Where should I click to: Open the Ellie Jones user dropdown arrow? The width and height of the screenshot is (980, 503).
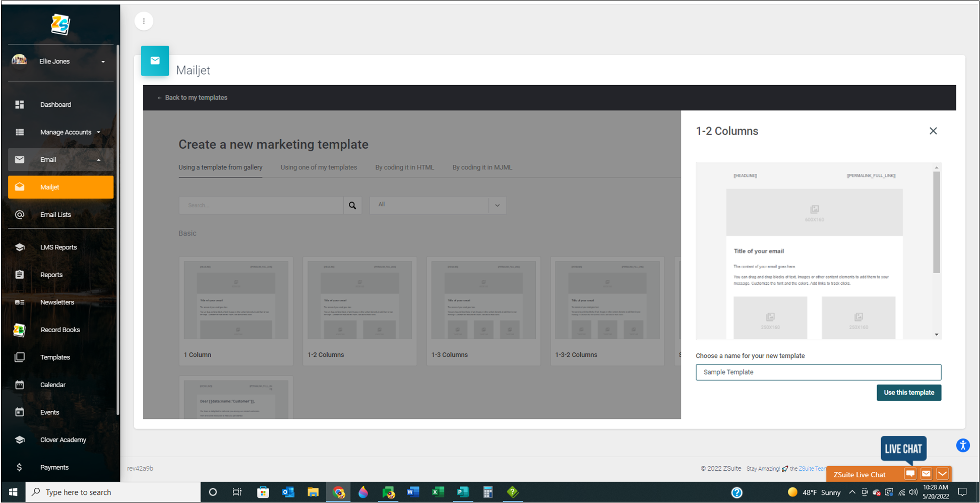coord(103,61)
